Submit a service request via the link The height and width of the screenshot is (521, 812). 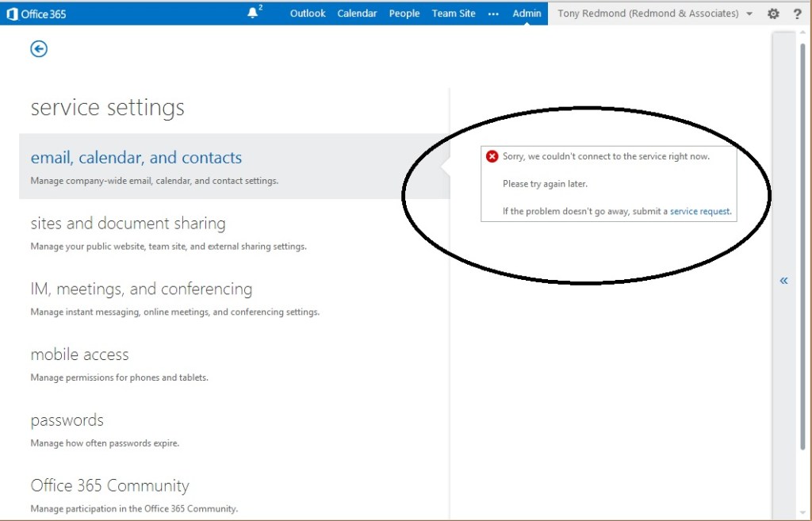(x=699, y=211)
